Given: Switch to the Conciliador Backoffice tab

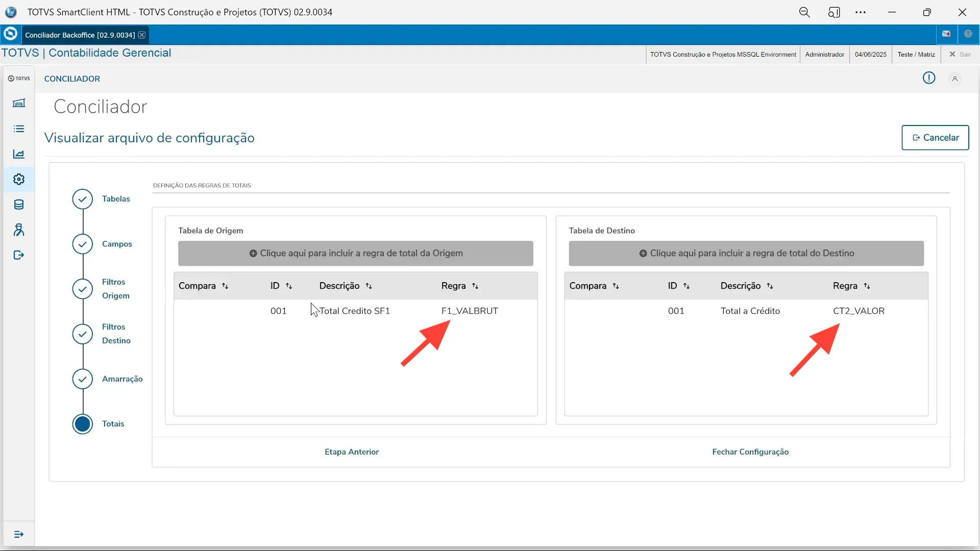Looking at the screenshot, I should [79, 34].
